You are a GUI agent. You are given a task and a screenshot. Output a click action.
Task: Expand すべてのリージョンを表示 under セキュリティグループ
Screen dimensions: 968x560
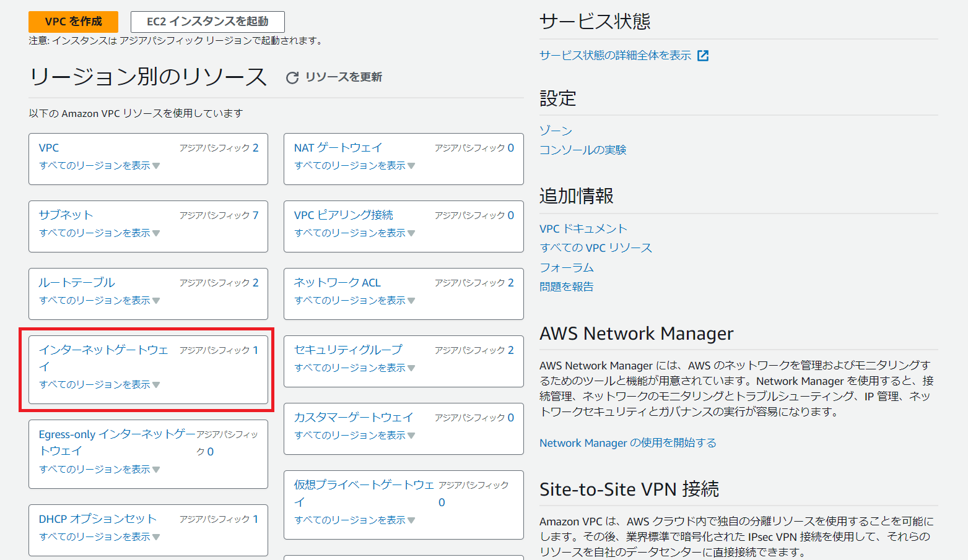click(x=354, y=368)
